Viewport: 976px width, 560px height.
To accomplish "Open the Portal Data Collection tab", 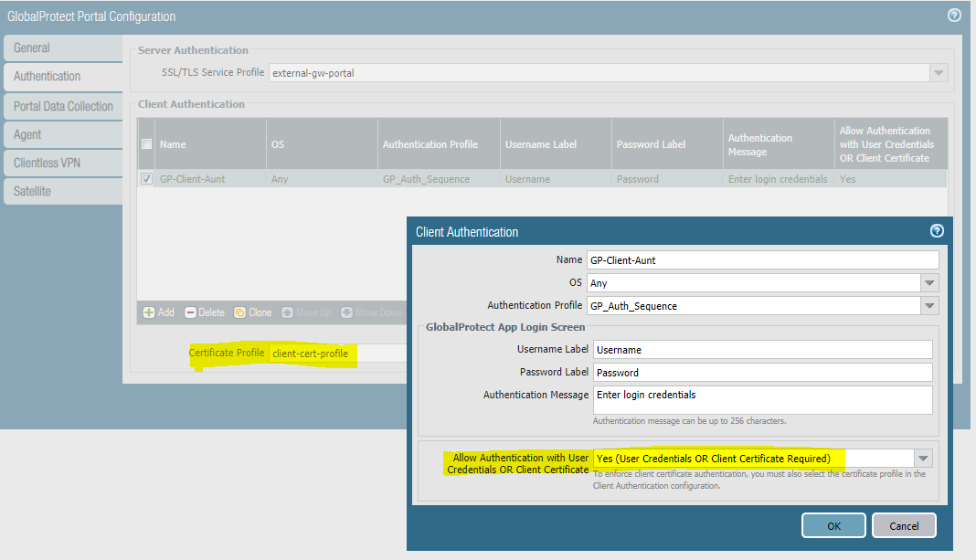I will coord(62,106).
